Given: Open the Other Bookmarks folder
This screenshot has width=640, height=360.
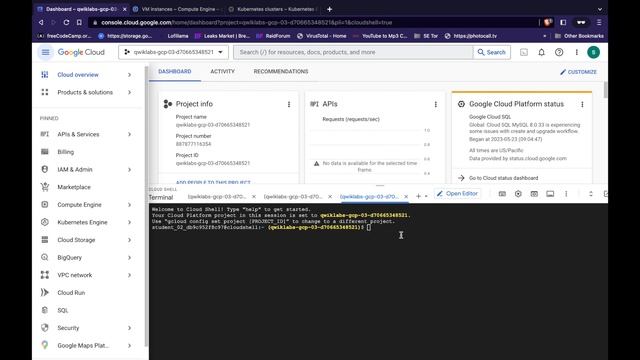Looking at the screenshot, I should (x=579, y=36).
